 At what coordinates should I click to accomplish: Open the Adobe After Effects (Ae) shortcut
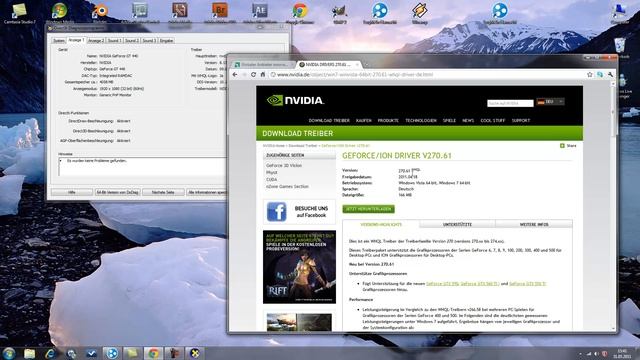(260, 12)
